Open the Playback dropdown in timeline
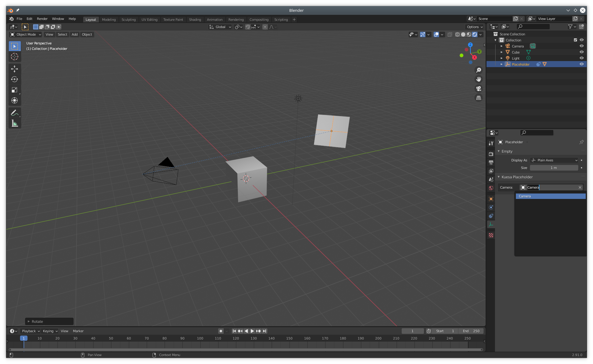 point(31,331)
